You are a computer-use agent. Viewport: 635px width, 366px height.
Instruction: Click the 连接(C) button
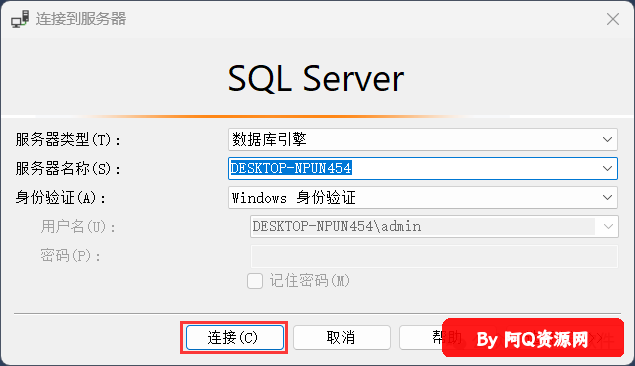coord(234,337)
